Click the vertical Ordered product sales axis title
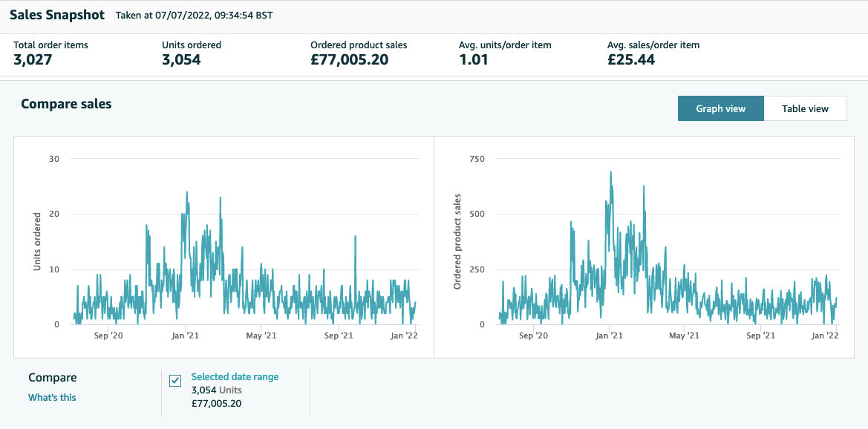This screenshot has width=868, height=429. (x=458, y=241)
